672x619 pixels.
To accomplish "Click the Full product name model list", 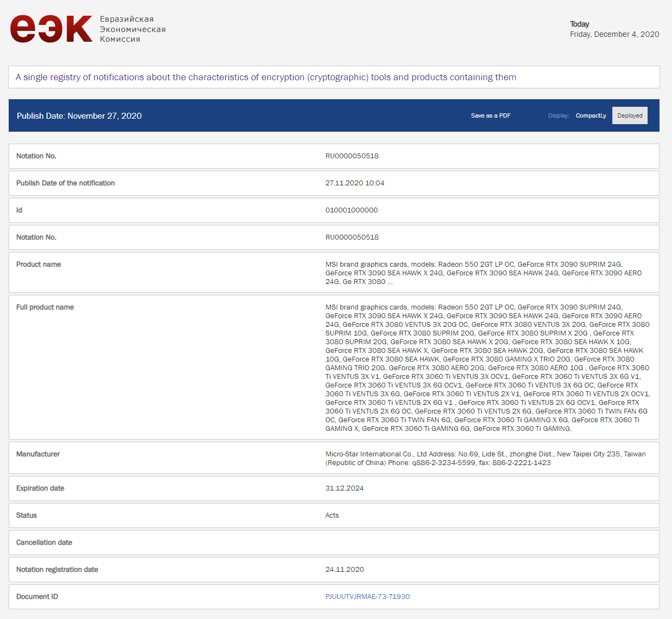I will pos(488,368).
